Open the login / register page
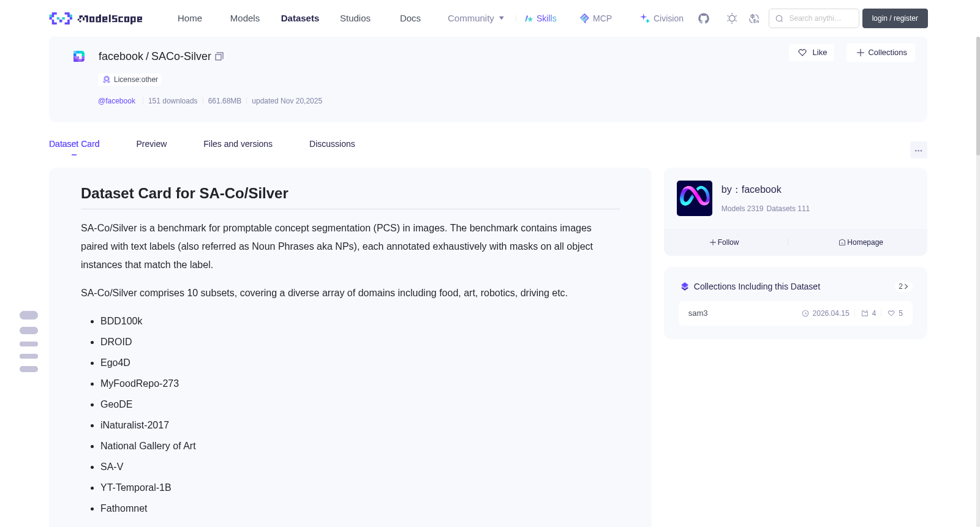This screenshot has height=527, width=980. (895, 18)
